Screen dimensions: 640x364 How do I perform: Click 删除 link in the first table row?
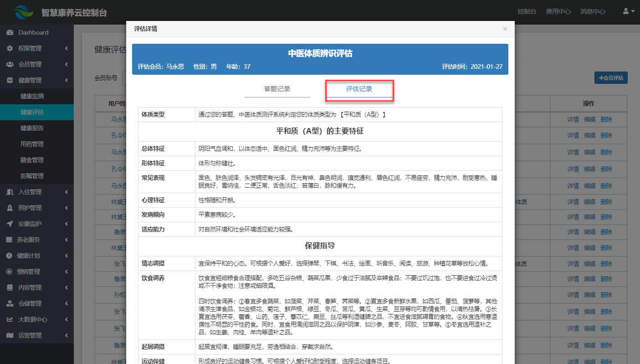(x=606, y=120)
